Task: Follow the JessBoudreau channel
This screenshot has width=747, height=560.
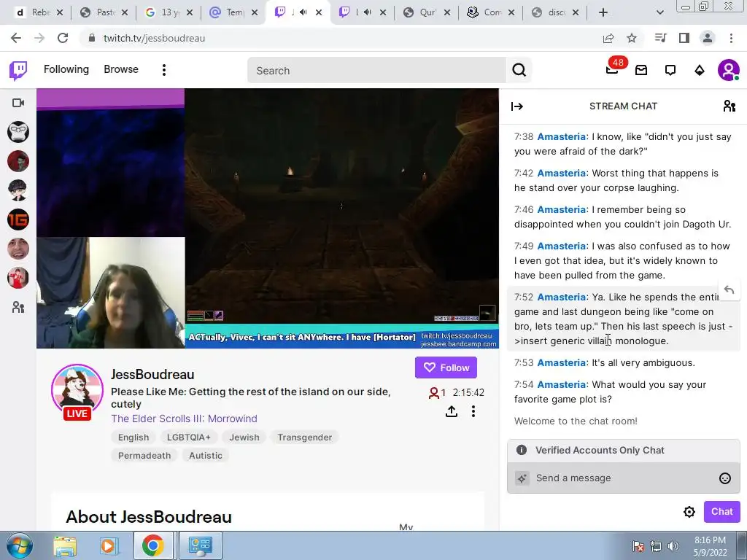Action: pos(446,367)
